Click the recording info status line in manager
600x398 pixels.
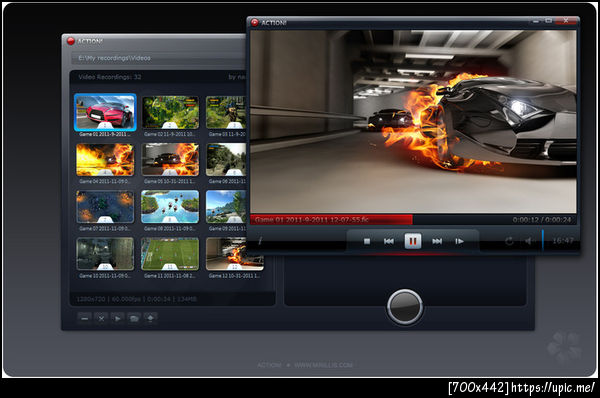(137, 299)
